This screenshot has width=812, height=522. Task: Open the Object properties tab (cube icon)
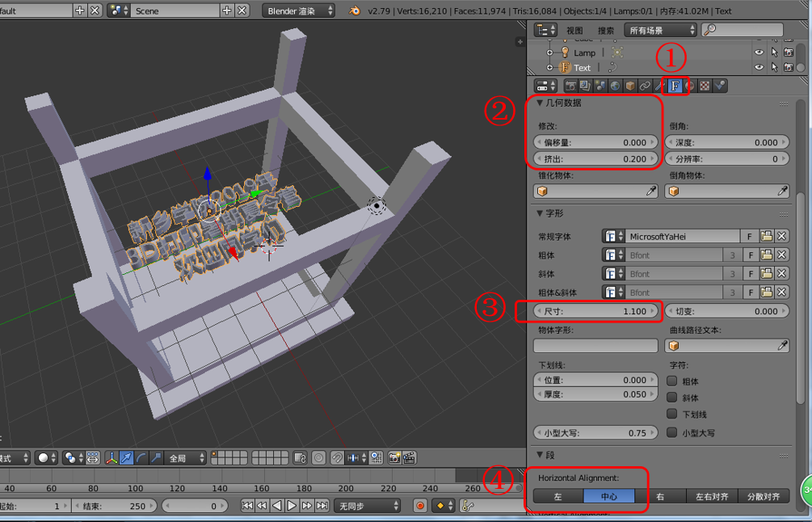click(x=630, y=86)
